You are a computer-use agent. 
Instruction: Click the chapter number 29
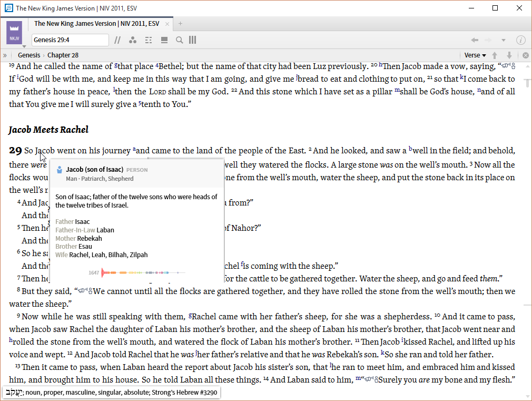[16, 150]
